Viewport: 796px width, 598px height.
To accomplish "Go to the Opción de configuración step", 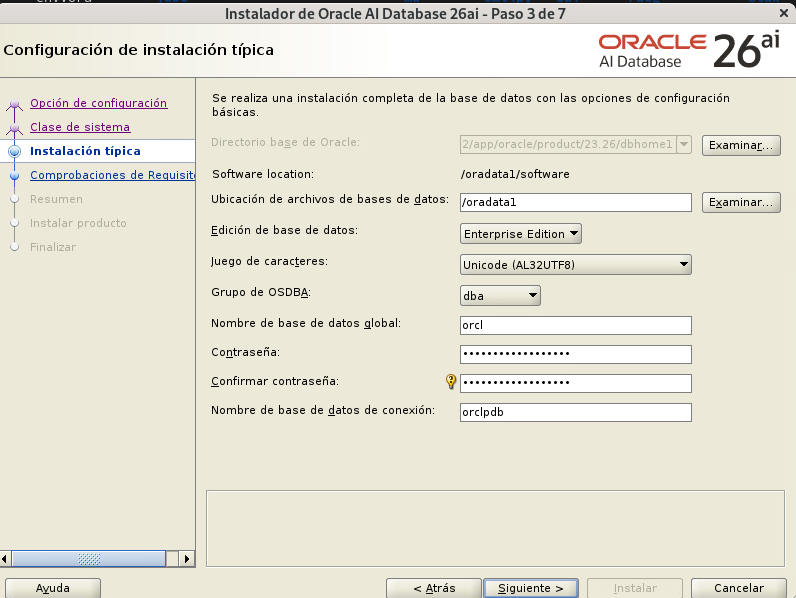I will (x=98, y=103).
